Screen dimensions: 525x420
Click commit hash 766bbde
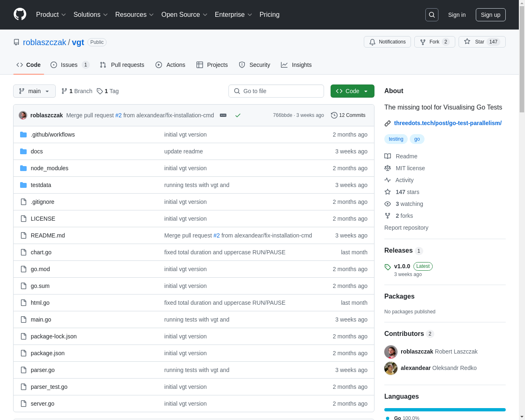pyautogui.click(x=283, y=115)
